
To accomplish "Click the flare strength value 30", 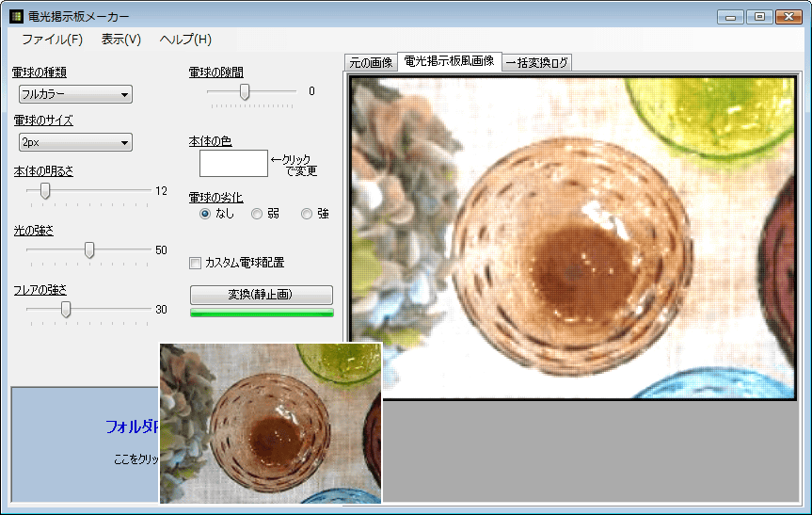I will [161, 310].
